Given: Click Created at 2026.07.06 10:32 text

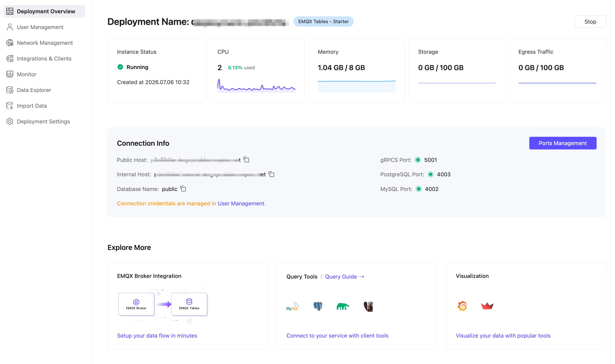Looking at the screenshot, I should click(x=153, y=82).
